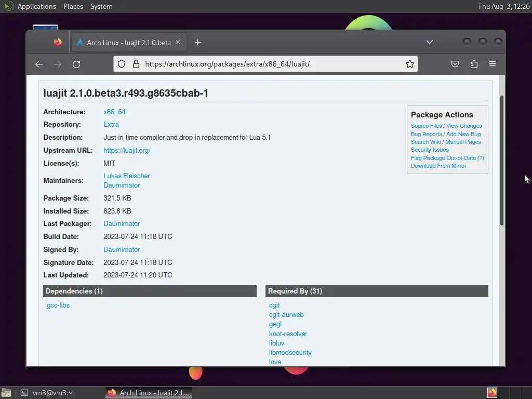This screenshot has width=532, height=399.
Task: Click the Required By (31) section header
Action: (x=377, y=291)
